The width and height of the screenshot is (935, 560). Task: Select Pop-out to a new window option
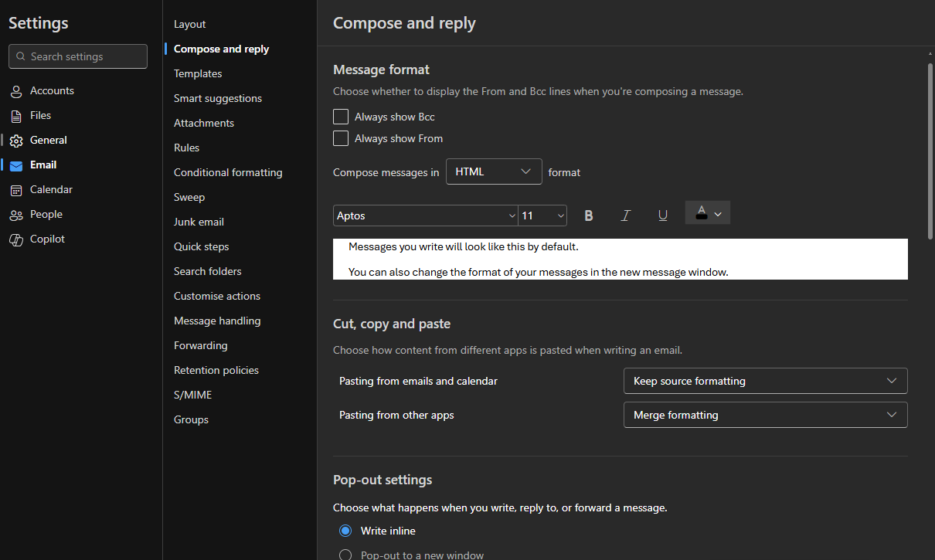345,555
